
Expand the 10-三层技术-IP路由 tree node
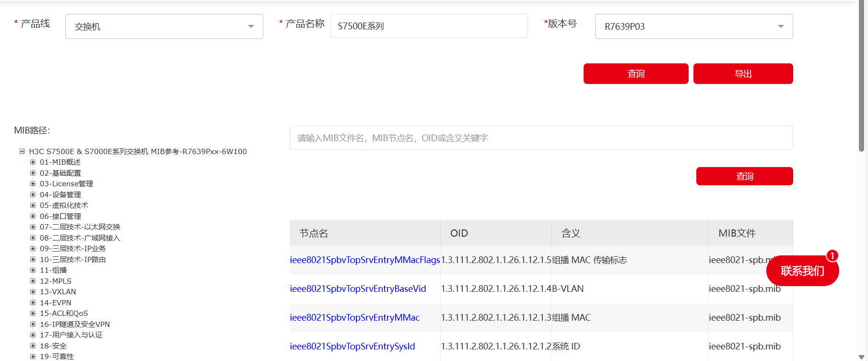[x=33, y=259]
